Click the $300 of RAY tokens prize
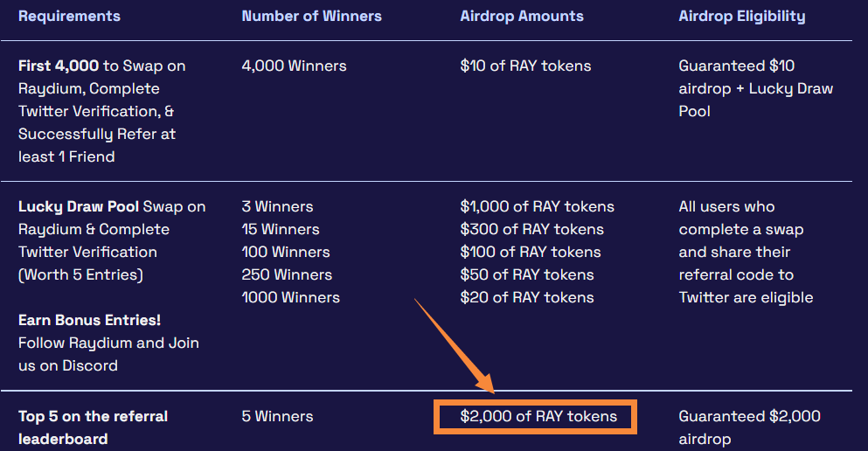The height and width of the screenshot is (451, 868). [531, 230]
